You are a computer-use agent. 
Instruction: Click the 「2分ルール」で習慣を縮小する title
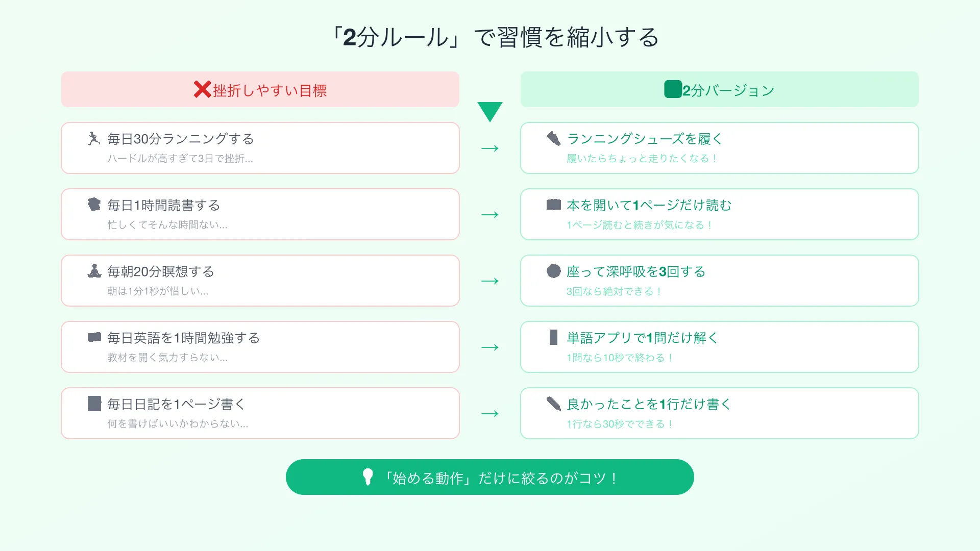494,37
